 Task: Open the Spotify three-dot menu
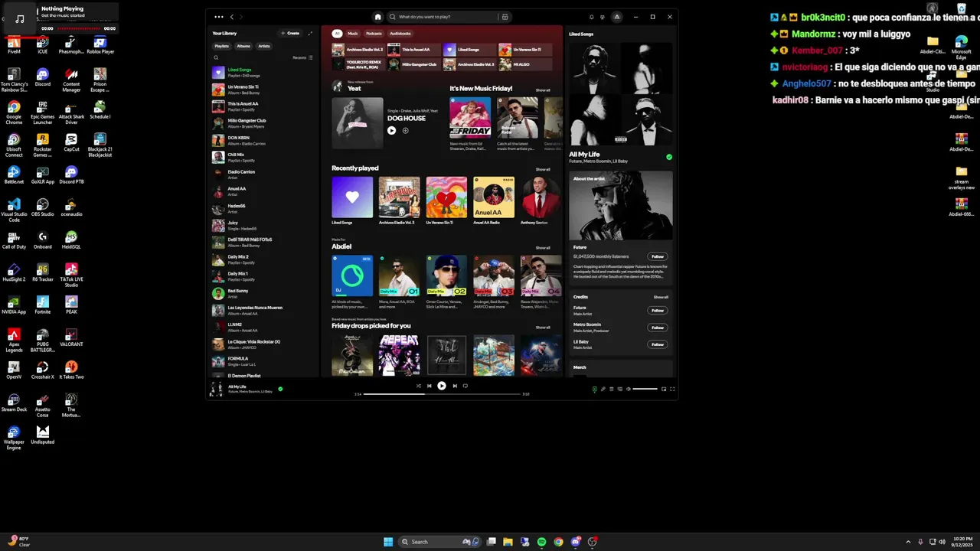pos(219,17)
